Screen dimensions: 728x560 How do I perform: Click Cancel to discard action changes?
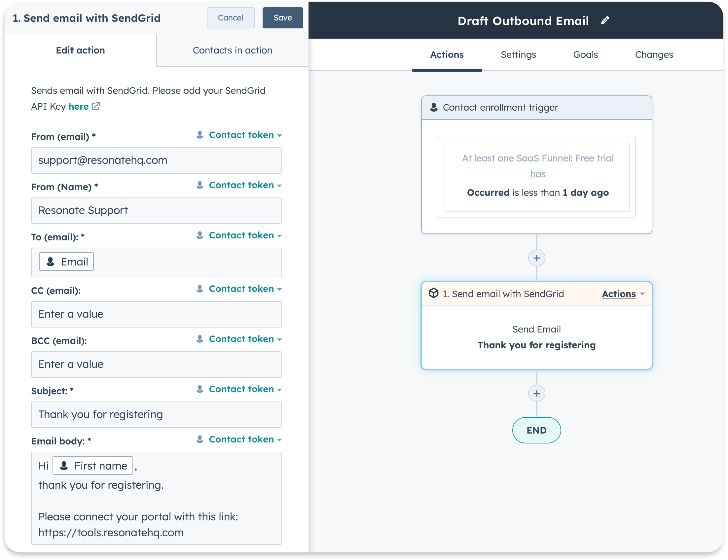(x=230, y=17)
